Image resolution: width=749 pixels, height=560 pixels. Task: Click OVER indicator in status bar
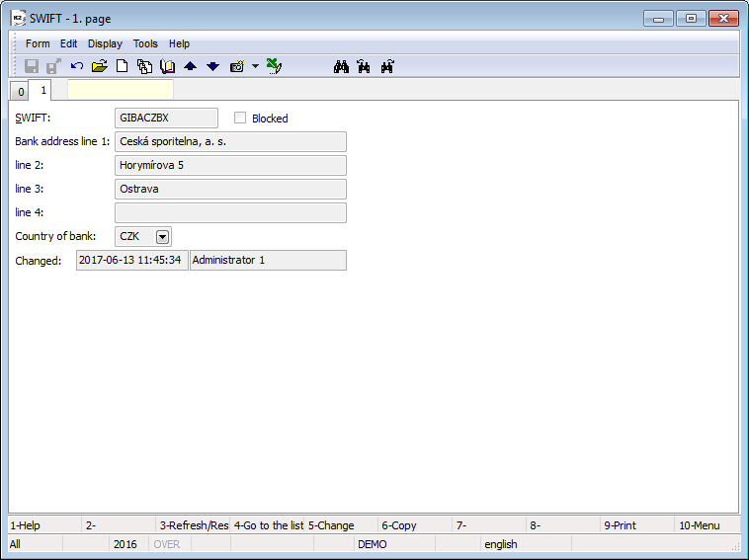coord(167,544)
